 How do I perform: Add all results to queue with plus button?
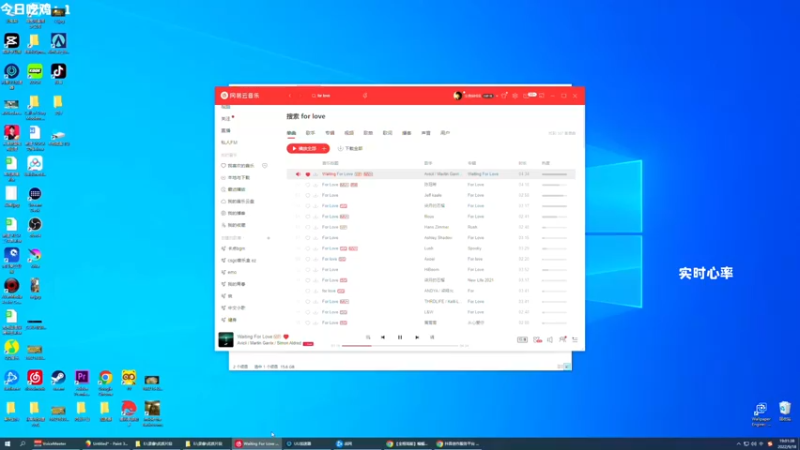pyautogui.click(x=324, y=148)
